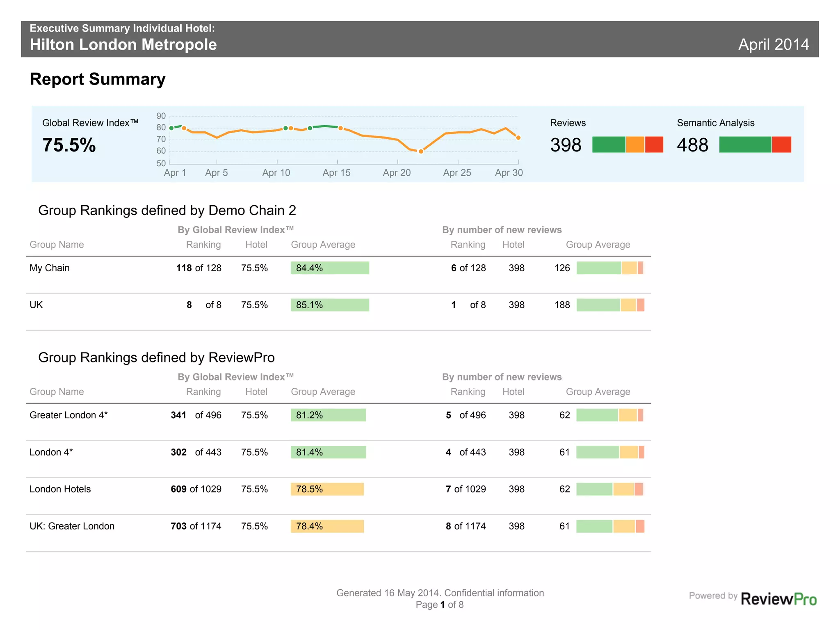This screenshot has height=630, width=840.
Task: Click the Global Review Index 75.5% value
Action: point(69,145)
